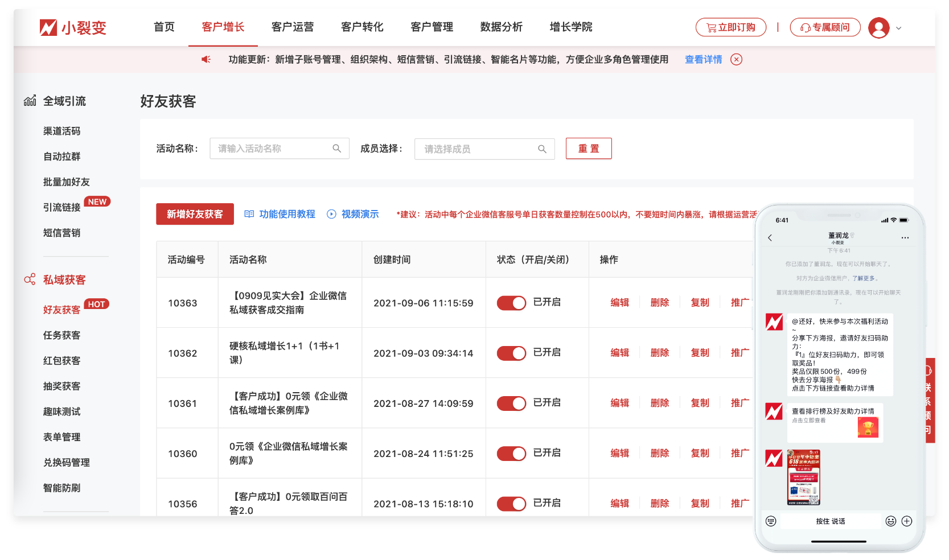The width and height of the screenshot is (949, 560).
Task: Close the feature update announcement banner
Action: pos(736,59)
